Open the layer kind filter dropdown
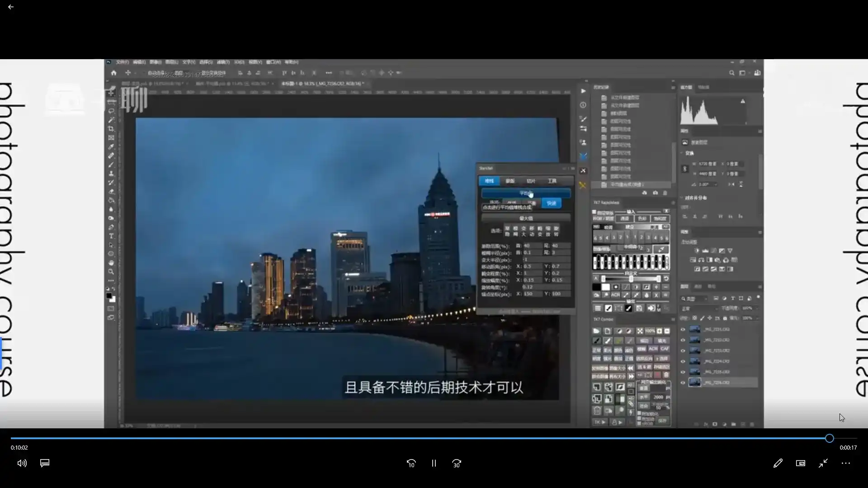Image resolution: width=868 pixels, height=488 pixels. click(695, 299)
